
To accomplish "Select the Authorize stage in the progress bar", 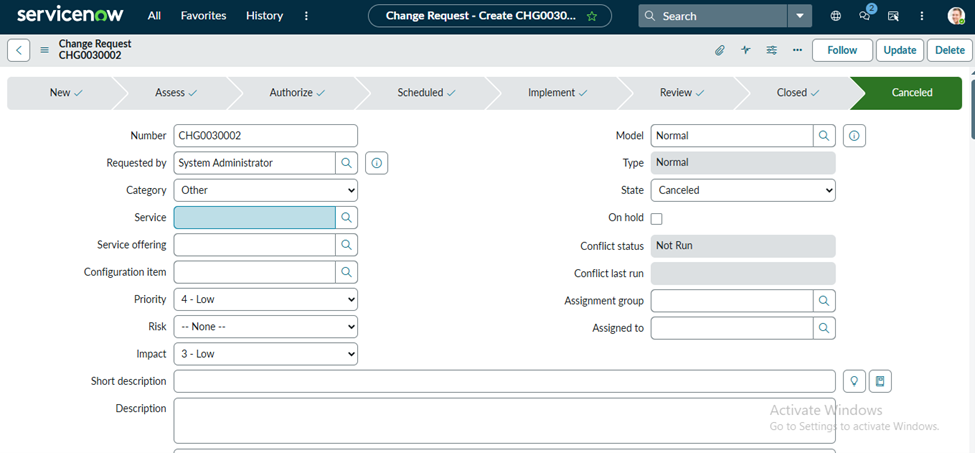I will [291, 93].
